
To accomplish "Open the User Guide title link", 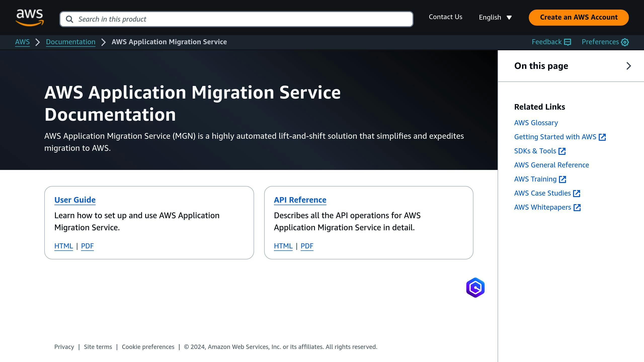I will pyautogui.click(x=75, y=200).
